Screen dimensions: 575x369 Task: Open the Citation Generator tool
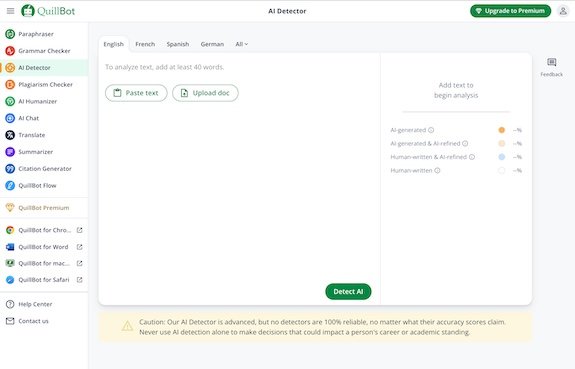(x=44, y=169)
